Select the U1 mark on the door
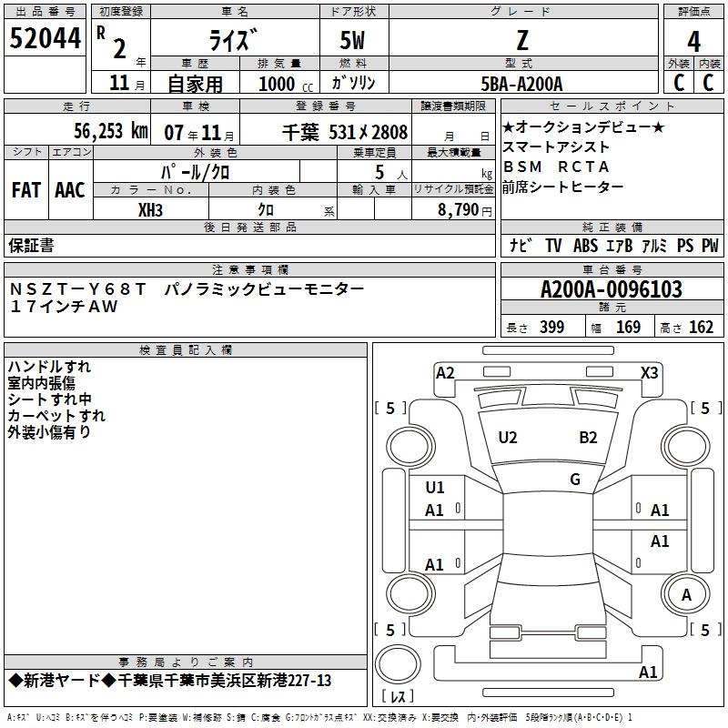The width and height of the screenshot is (728, 728). click(435, 488)
